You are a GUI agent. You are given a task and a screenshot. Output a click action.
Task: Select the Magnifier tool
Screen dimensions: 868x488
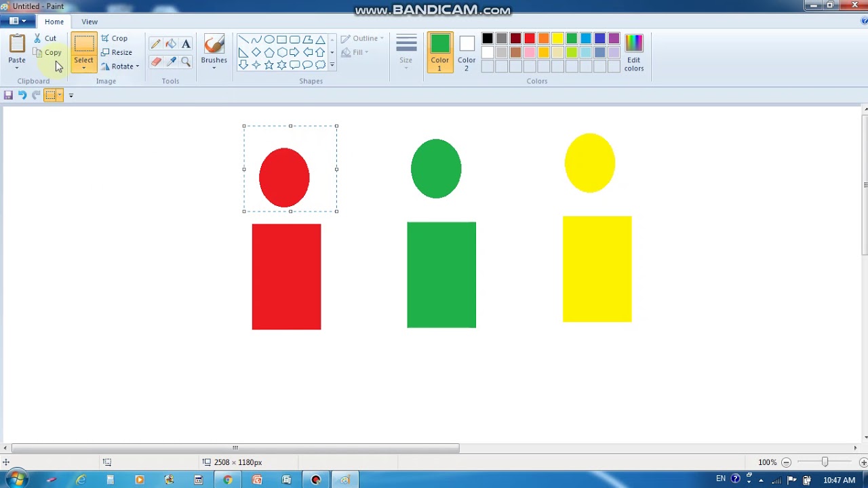[x=186, y=62]
